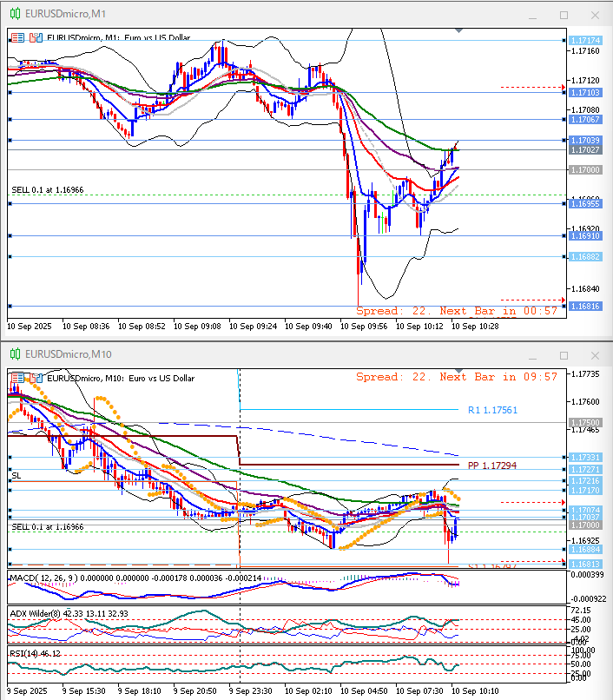The image size is (613, 700).
Task: Click the ADX Wilder(8) indicator label
Action: tap(36, 613)
